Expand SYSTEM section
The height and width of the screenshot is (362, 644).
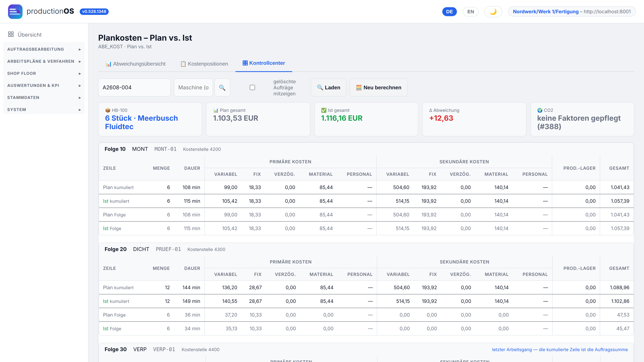click(44, 109)
